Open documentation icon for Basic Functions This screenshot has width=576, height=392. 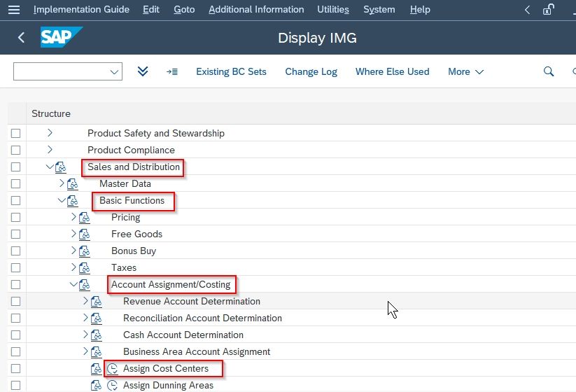72,201
